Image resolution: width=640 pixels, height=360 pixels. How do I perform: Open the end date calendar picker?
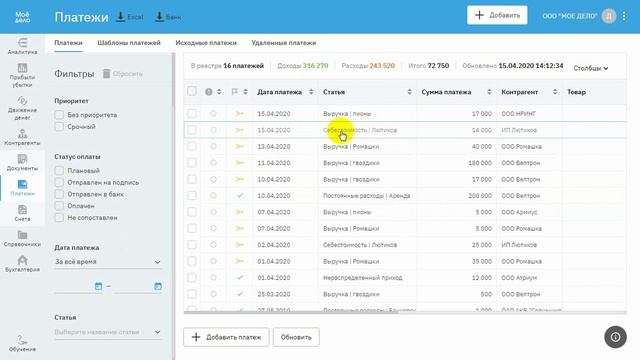(x=158, y=286)
